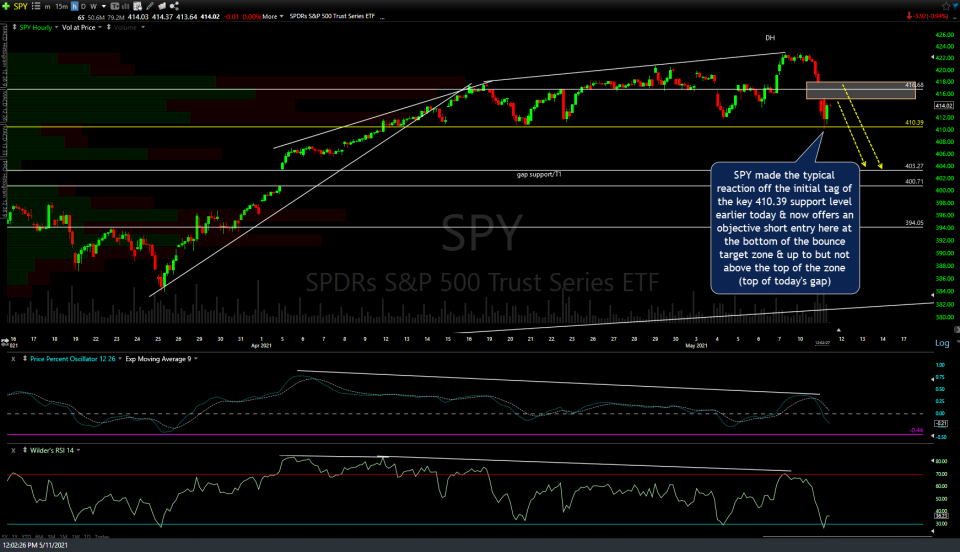Click the move handle left of SPY Hourly
This screenshot has height=552, width=960.
15,27
